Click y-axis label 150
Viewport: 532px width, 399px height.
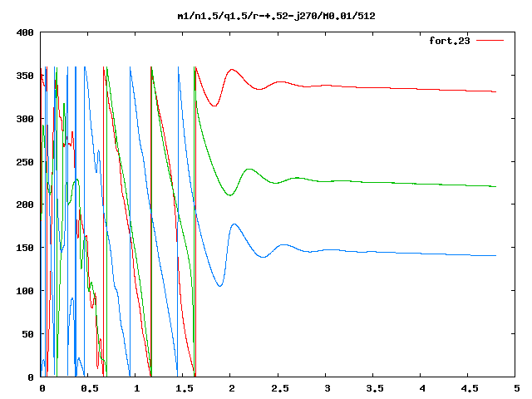pyautogui.click(x=25, y=248)
